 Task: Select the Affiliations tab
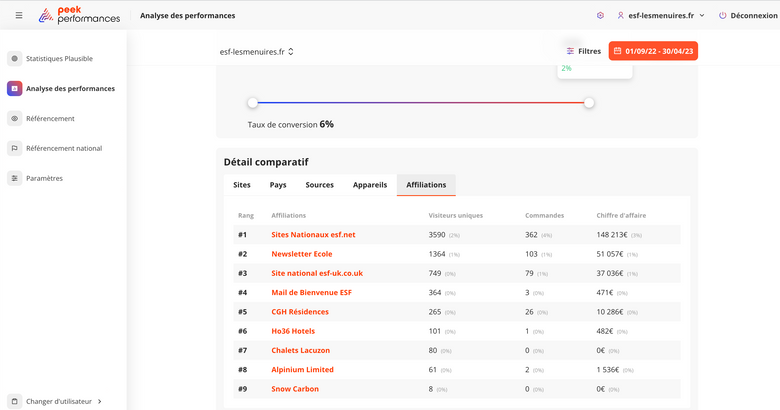click(426, 185)
